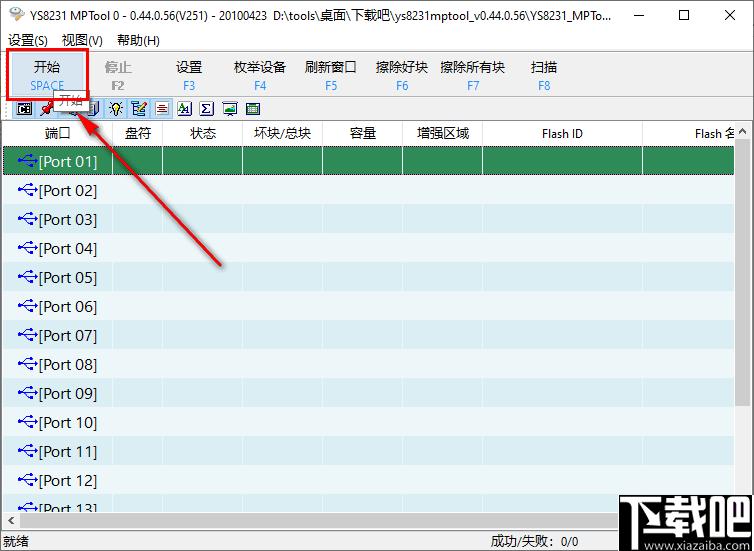Image resolution: width=754 pixels, height=551 pixels.
Task: Click 擦除所有块 F7 toolbar item
Action: 473,75
